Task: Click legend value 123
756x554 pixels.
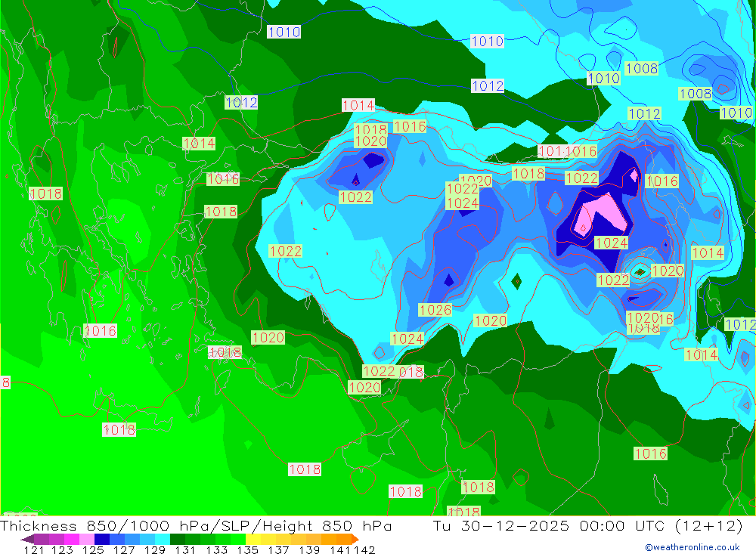Action: point(62,549)
